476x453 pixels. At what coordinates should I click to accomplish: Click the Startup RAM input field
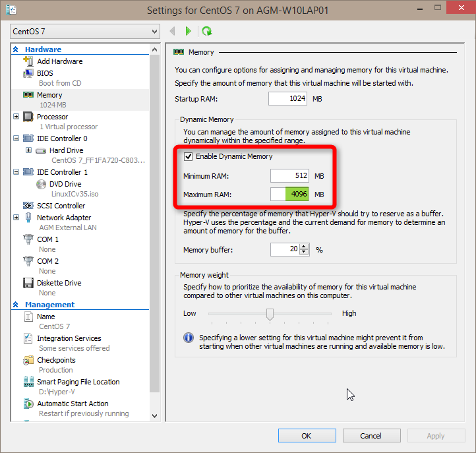click(287, 99)
